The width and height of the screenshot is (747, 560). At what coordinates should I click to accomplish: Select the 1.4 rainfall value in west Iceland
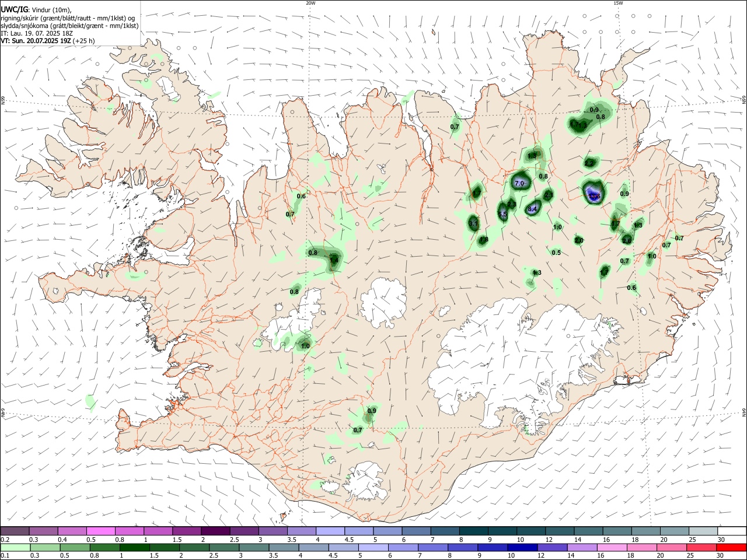pos(334,261)
